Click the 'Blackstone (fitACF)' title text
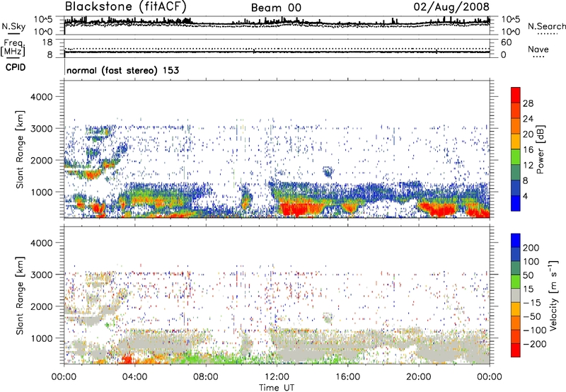This screenshot has height=392, width=566. click(126, 6)
